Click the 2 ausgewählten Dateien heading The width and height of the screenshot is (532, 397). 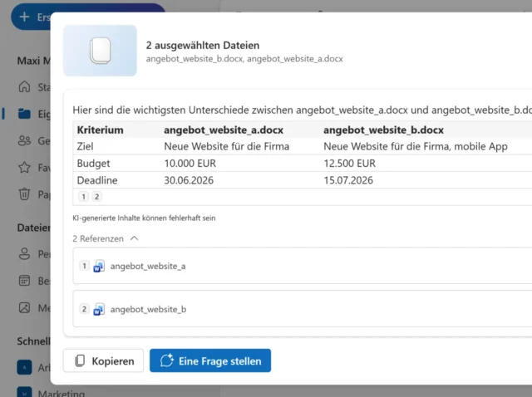pos(203,45)
